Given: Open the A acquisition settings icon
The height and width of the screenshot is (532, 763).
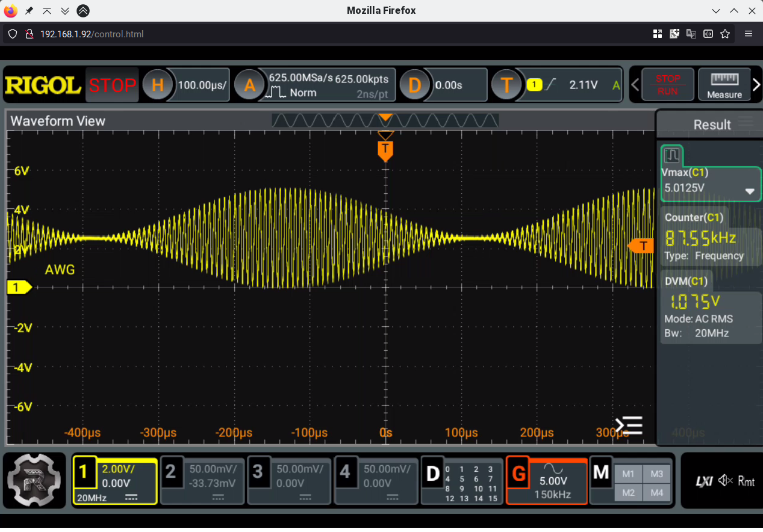Looking at the screenshot, I should (249, 85).
